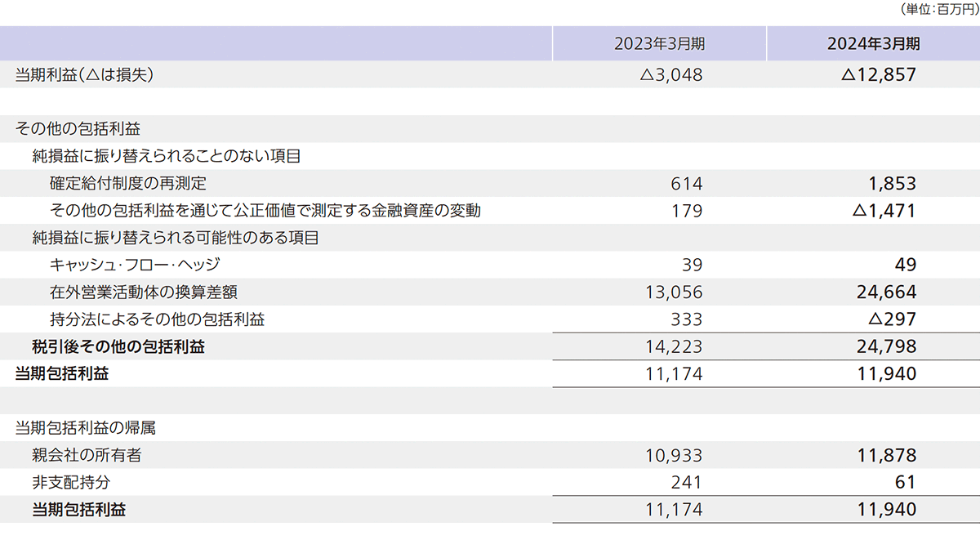The height and width of the screenshot is (540, 980).
Task: Click the 2023年3月期 column header
Action: point(658,43)
